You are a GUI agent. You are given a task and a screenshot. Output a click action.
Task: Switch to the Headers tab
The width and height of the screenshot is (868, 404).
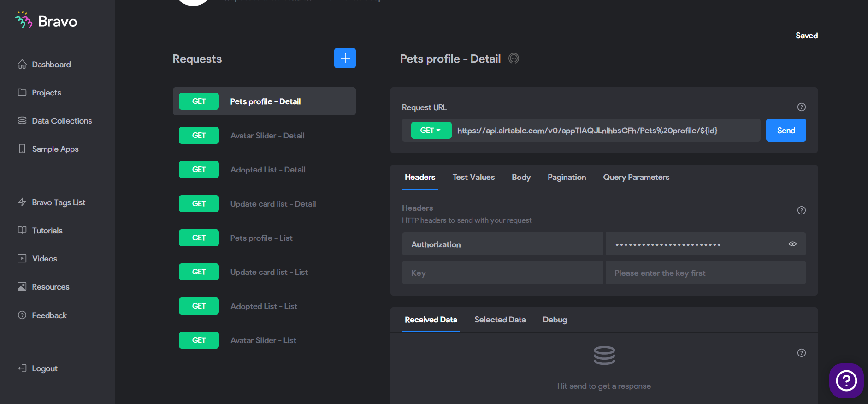tap(420, 177)
